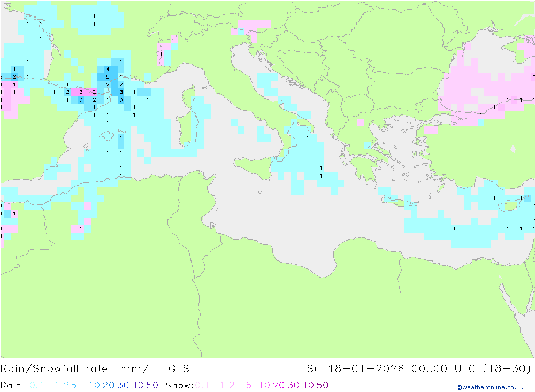The height and width of the screenshot is (392, 535).
Task: Open the weatheronline.co.uk copyright link
Action: 490,387
